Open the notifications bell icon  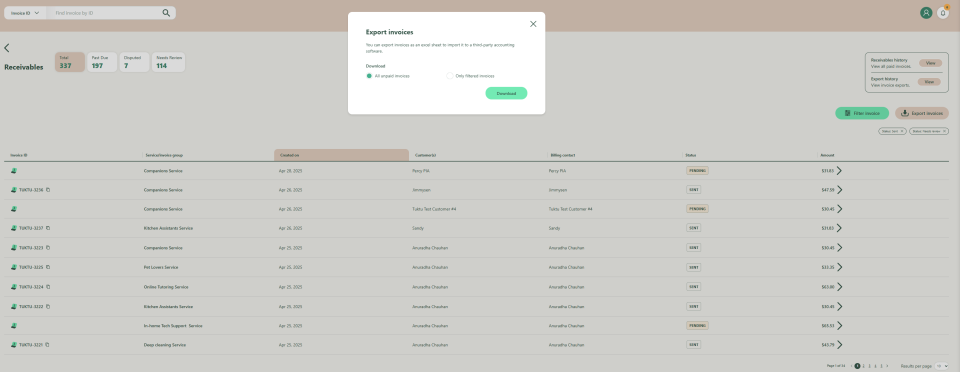[943, 13]
